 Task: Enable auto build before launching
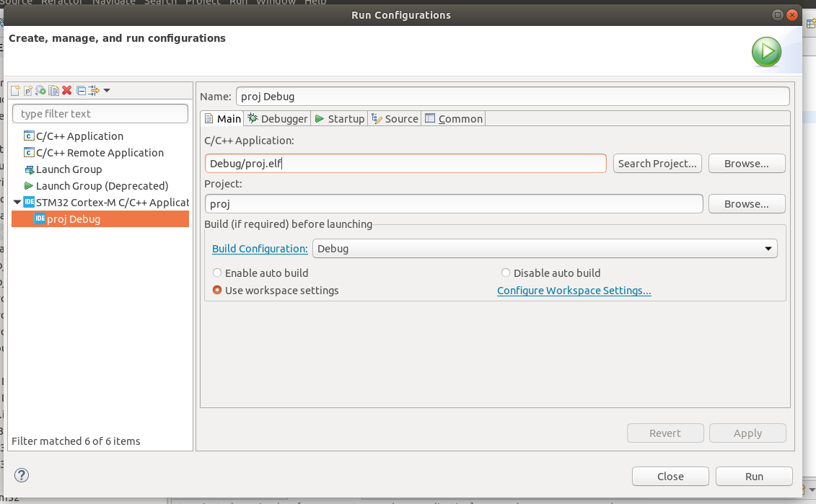(217, 273)
